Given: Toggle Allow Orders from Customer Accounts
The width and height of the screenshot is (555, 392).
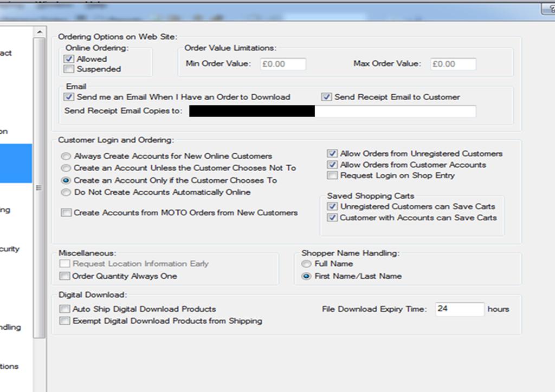Looking at the screenshot, I should click(332, 165).
